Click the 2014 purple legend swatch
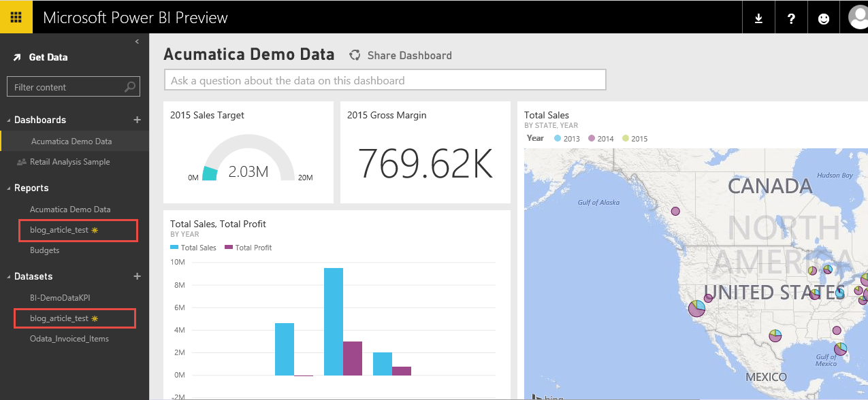Viewport: 868px width, 400px height. 592,138
